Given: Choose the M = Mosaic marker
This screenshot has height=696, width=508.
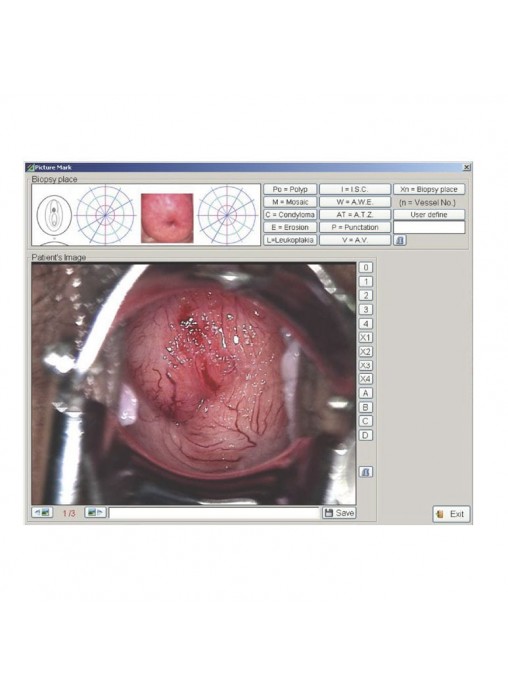Looking at the screenshot, I should pyautogui.click(x=290, y=202).
